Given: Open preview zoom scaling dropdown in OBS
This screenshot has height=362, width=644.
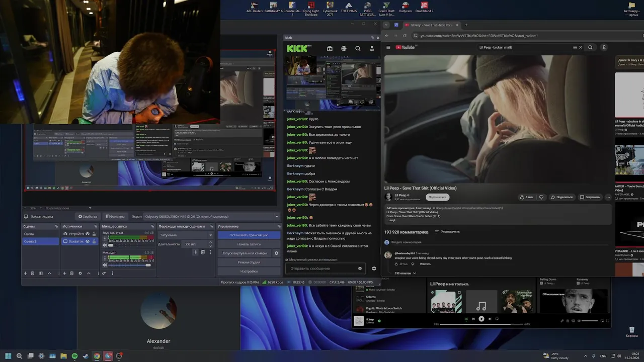Looking at the screenshot, I should click(68, 208).
